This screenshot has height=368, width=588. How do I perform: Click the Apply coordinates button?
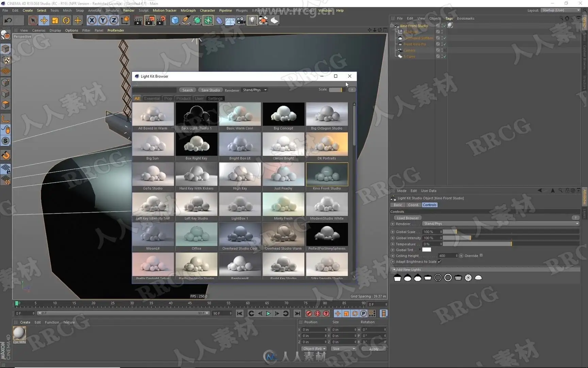point(373,349)
